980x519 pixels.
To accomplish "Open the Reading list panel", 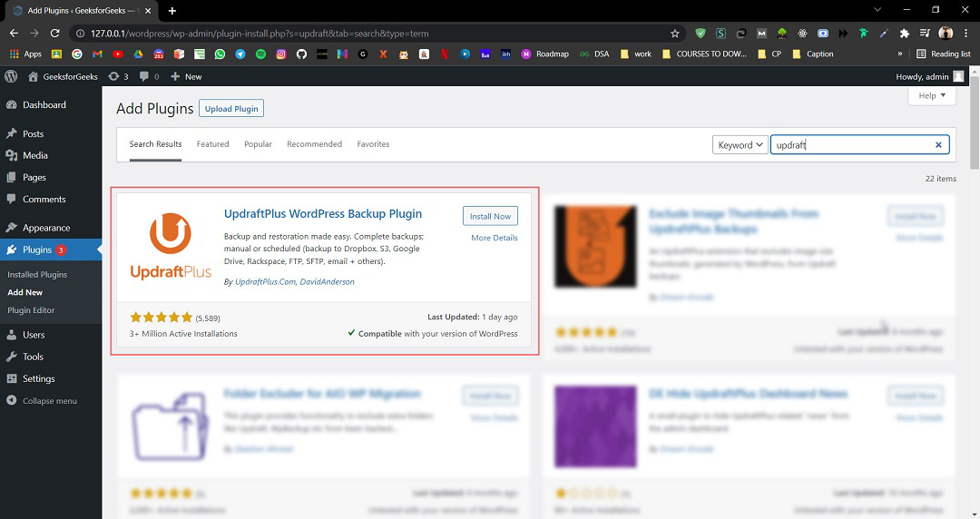I will [944, 54].
